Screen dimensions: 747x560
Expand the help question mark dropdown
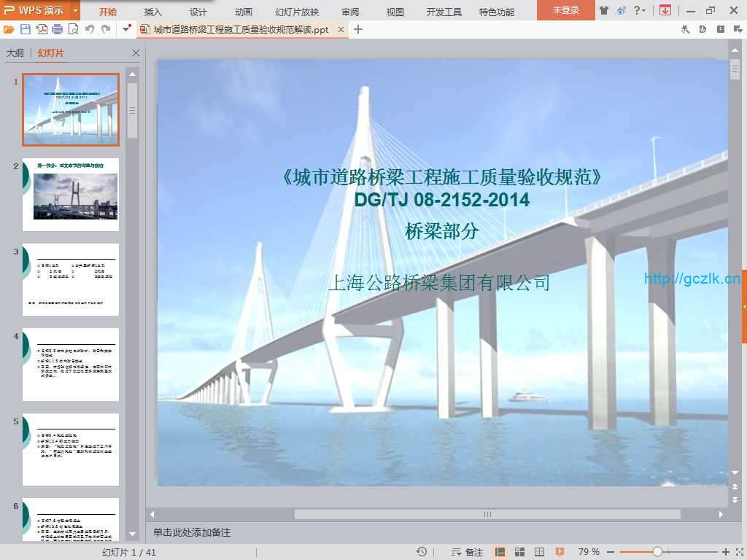[x=640, y=10]
